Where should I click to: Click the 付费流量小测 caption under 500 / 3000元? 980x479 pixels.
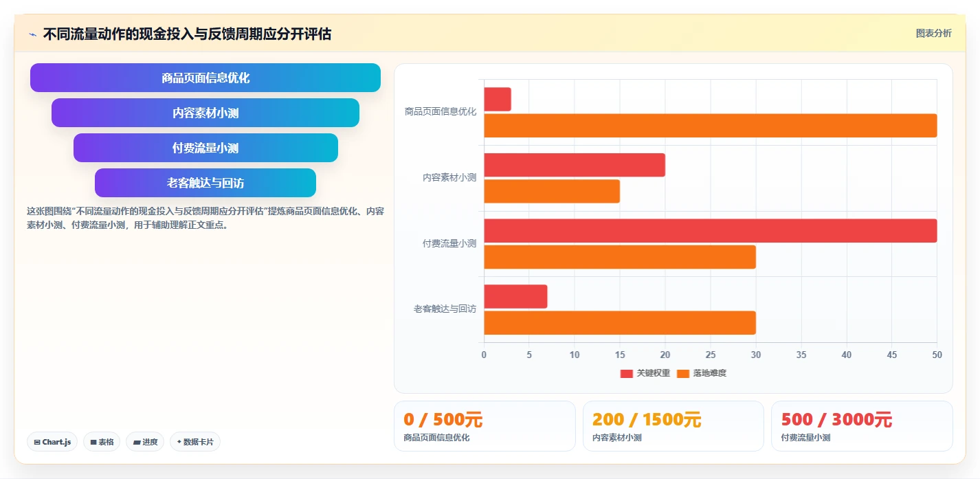(805, 438)
